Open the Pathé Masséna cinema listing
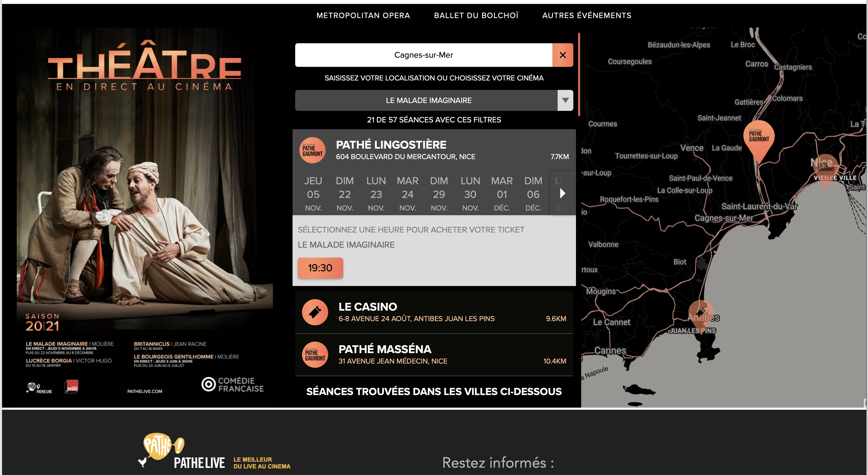 click(x=434, y=355)
